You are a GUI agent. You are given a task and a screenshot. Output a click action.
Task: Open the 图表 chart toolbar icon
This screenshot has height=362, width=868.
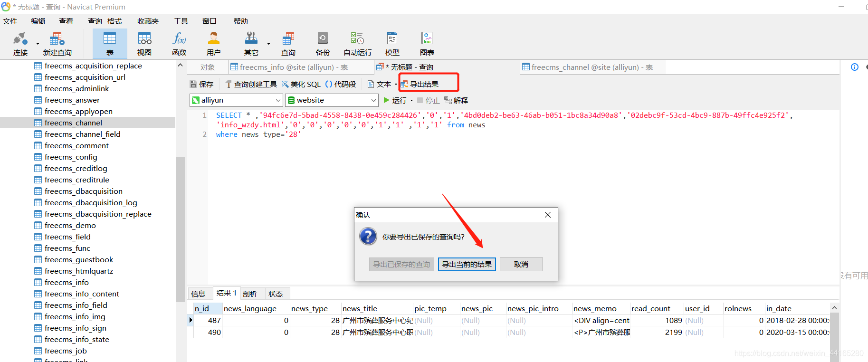click(427, 44)
